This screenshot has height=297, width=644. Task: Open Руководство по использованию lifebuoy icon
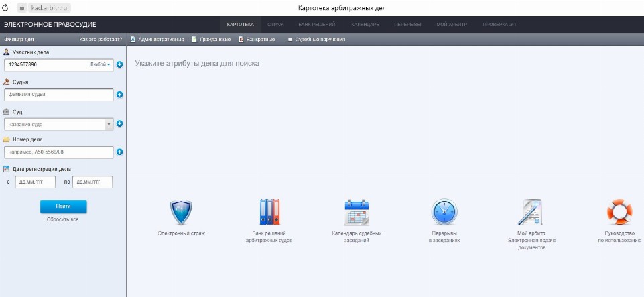click(619, 213)
